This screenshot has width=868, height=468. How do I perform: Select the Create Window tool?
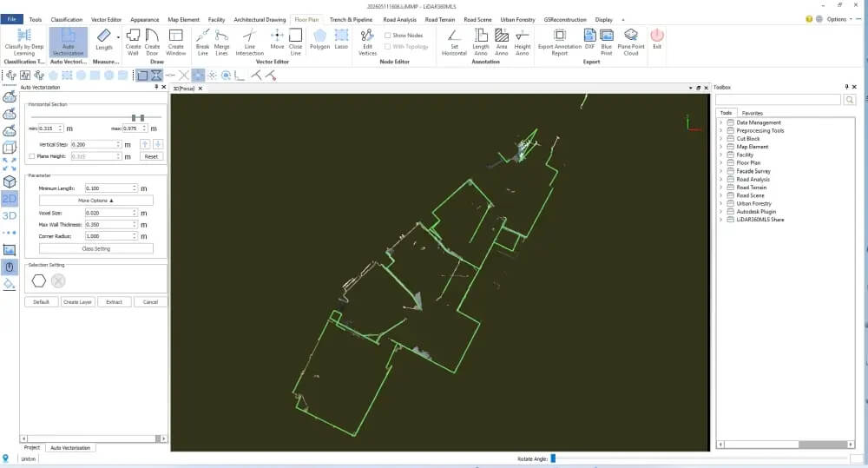click(175, 42)
